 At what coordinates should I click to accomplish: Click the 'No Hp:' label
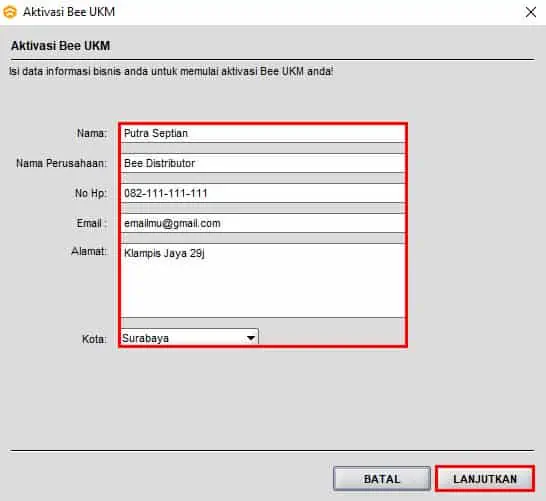click(91, 194)
